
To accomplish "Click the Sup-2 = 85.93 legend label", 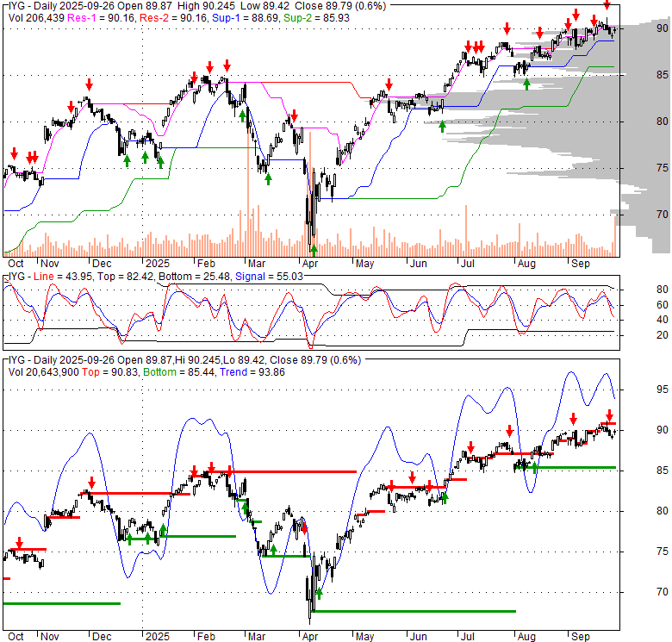I will coord(316,18).
